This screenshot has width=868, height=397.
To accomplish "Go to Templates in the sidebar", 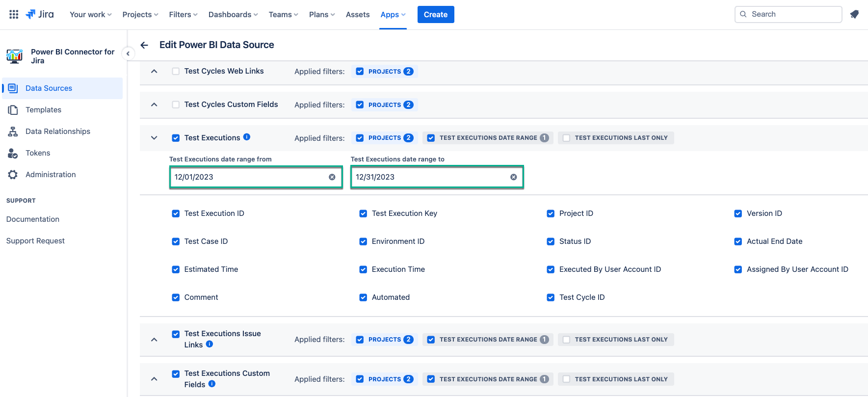I will pos(43,110).
